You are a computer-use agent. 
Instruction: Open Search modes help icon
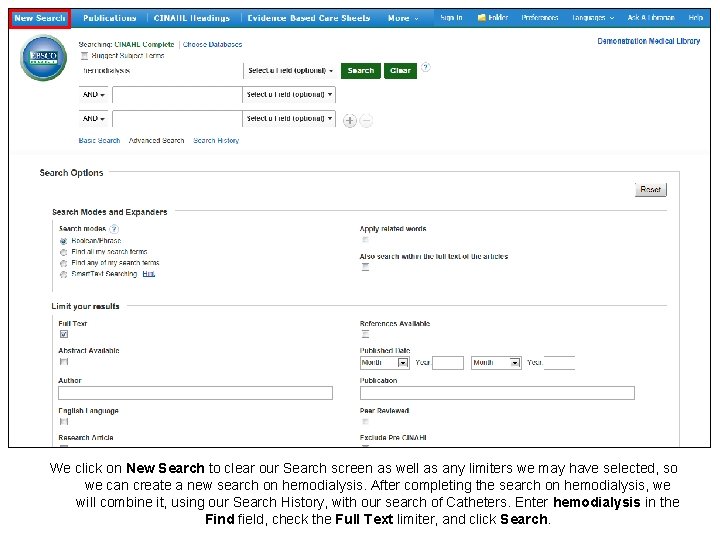[114, 229]
